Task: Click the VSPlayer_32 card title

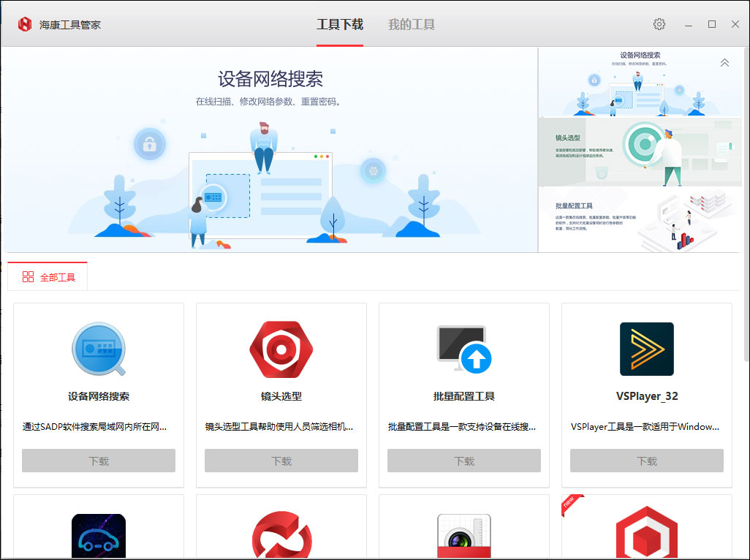Action: (x=647, y=396)
